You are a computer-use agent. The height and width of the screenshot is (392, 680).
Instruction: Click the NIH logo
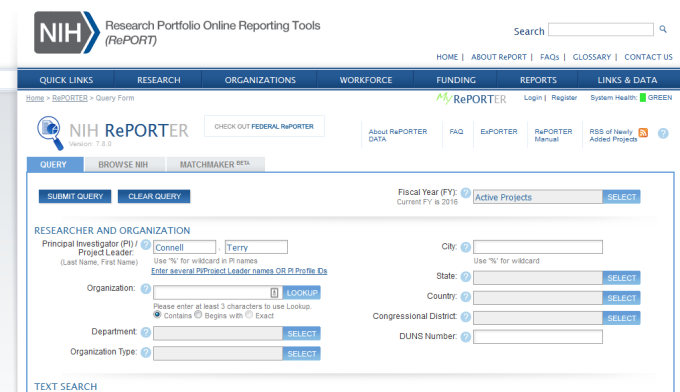[67, 33]
